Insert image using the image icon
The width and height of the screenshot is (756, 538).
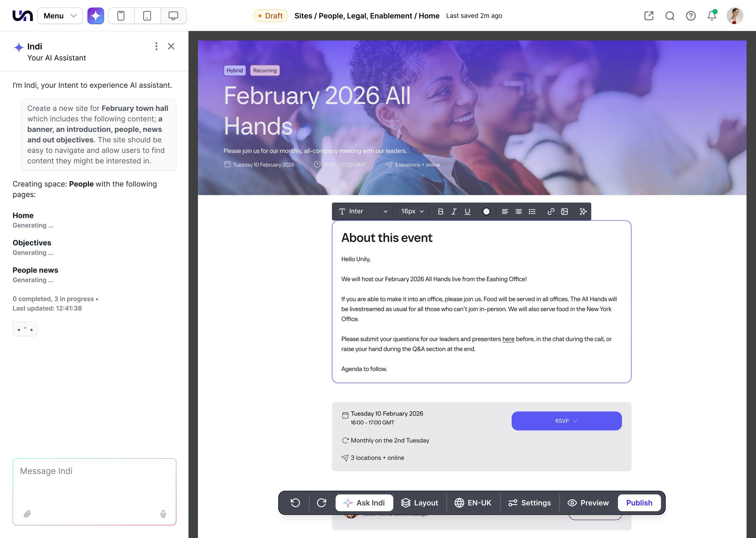(564, 211)
